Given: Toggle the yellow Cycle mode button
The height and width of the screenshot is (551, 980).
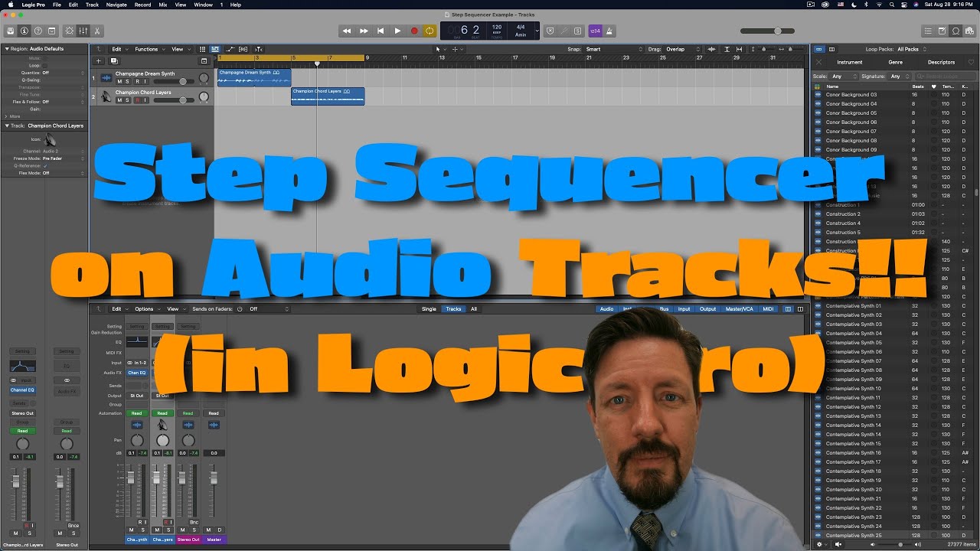Looking at the screenshot, I should coord(430,31).
